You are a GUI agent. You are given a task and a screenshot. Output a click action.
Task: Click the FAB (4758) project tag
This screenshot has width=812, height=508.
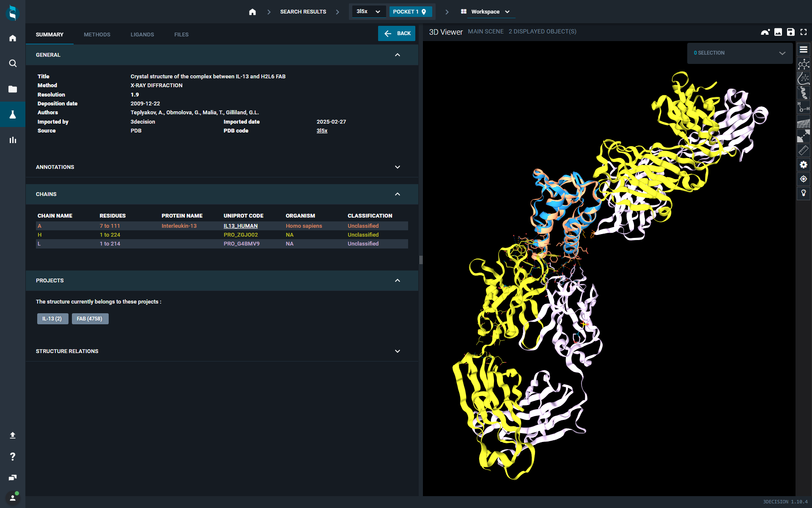(90, 319)
